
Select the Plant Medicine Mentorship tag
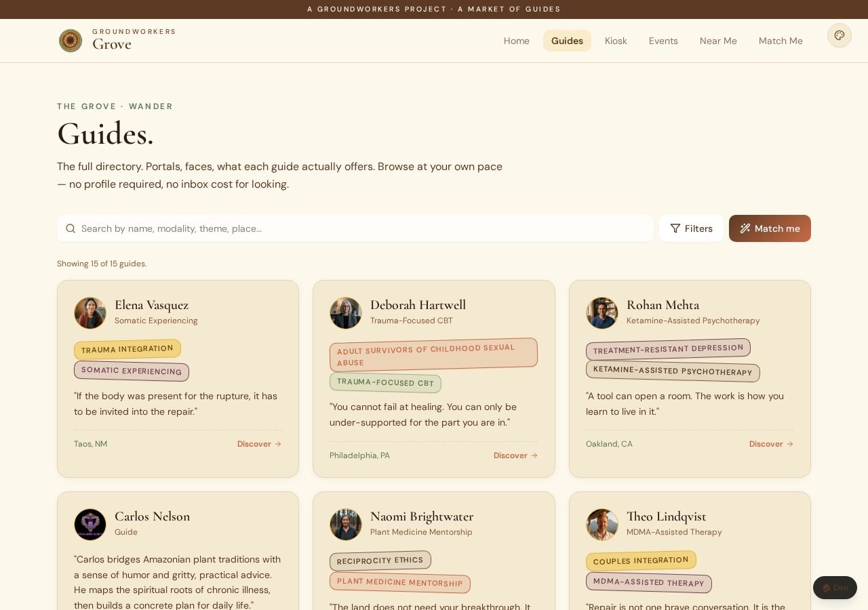400,582
